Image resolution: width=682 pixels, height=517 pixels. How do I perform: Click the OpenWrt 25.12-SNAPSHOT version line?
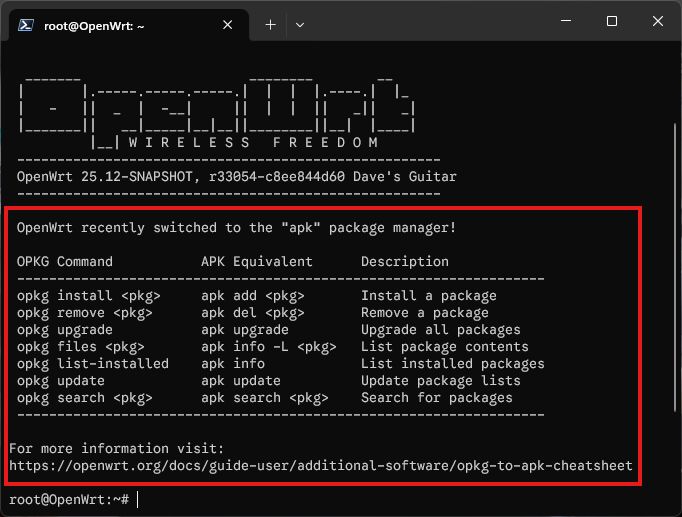[x=237, y=177]
